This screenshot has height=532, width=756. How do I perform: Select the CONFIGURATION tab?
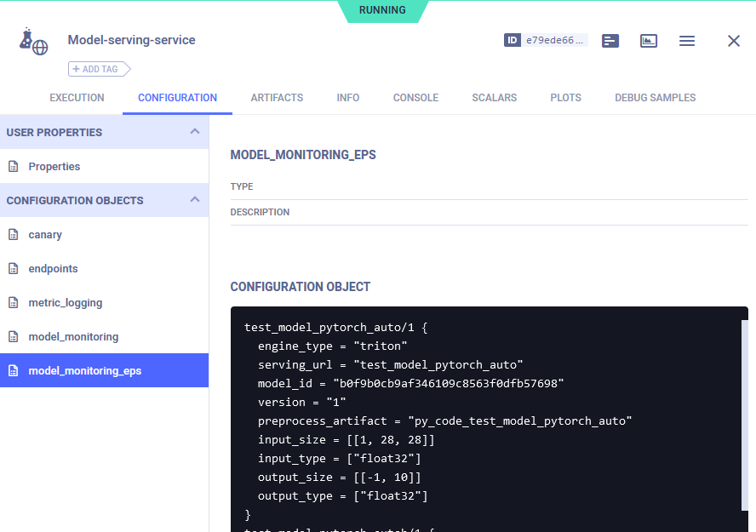tap(177, 98)
